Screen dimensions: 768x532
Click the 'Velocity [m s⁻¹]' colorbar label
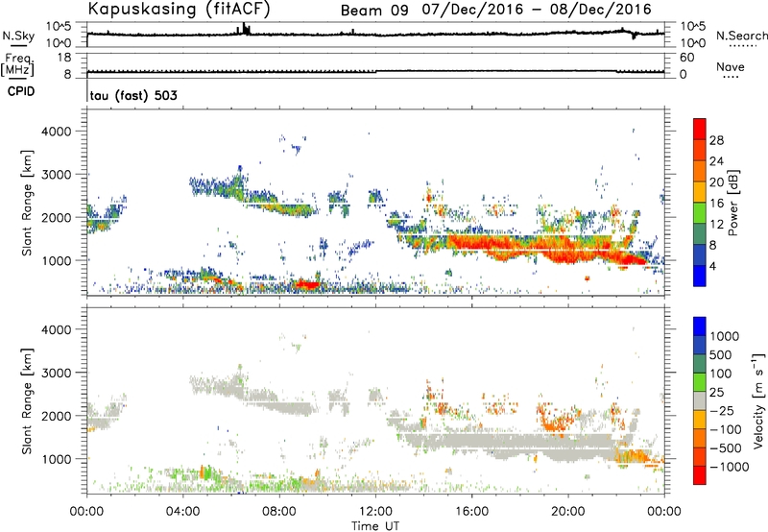coord(758,399)
